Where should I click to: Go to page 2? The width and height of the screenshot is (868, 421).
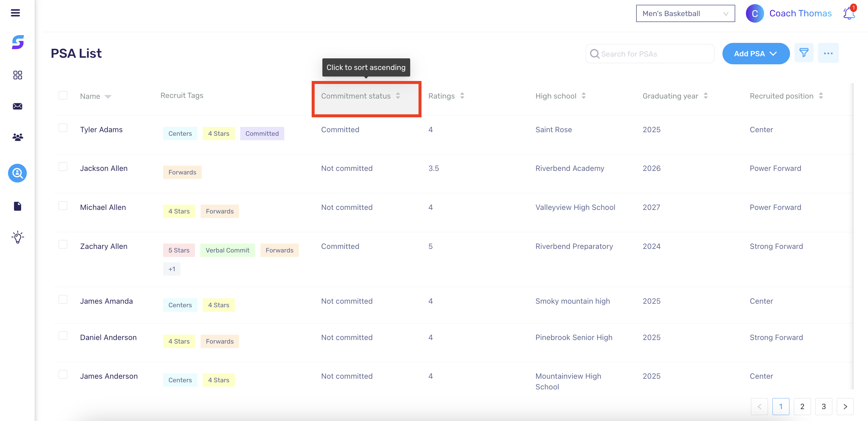pyautogui.click(x=802, y=406)
